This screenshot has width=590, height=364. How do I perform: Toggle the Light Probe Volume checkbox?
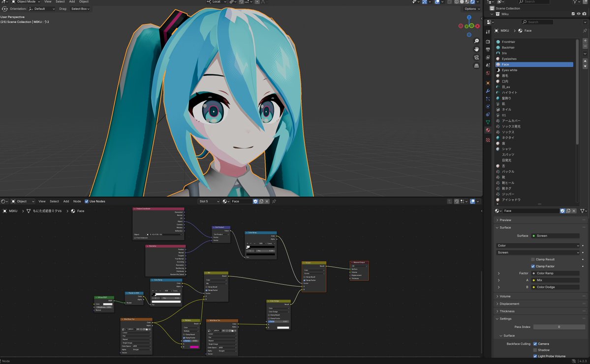pyautogui.click(x=535, y=356)
